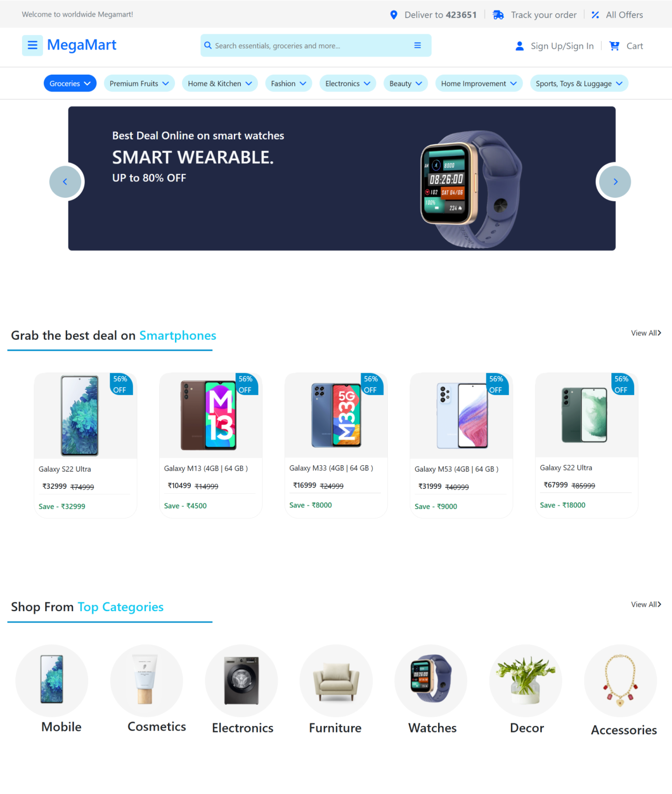
Task: Click the user profile icon
Action: tap(519, 46)
